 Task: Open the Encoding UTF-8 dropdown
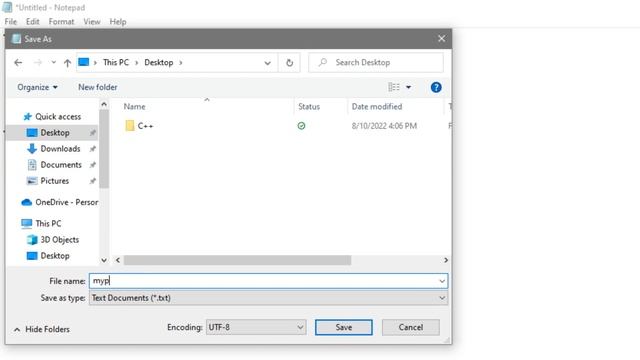click(256, 327)
